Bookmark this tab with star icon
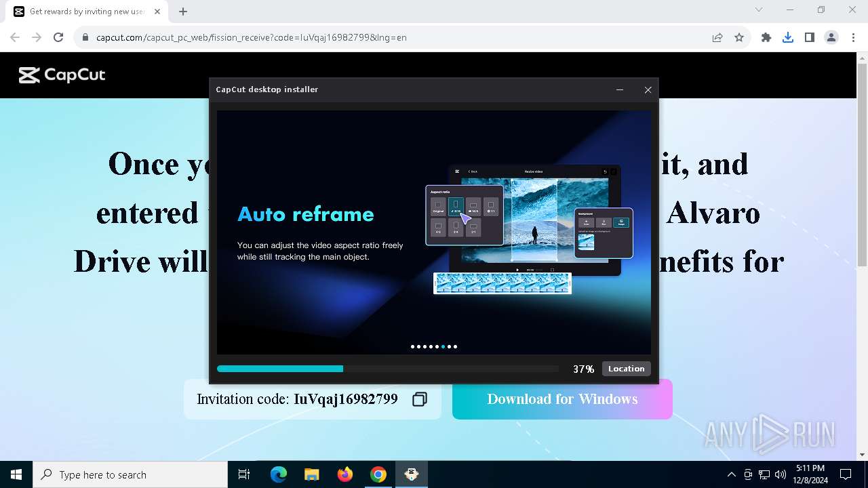 (x=739, y=37)
